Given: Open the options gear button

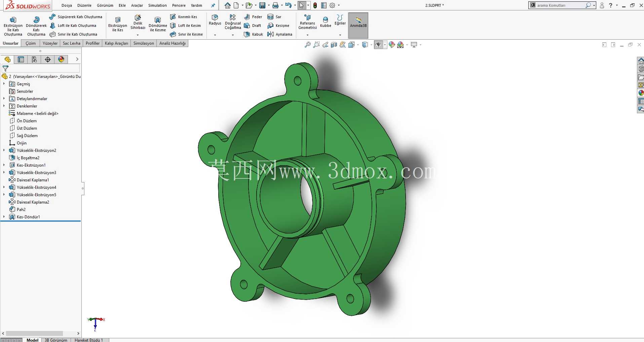Looking at the screenshot, I should coord(332,5).
